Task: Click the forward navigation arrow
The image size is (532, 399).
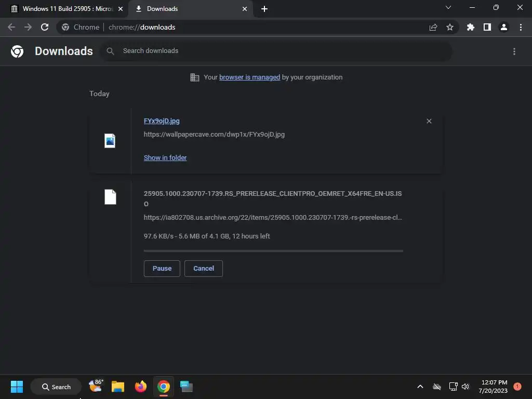Action: point(28,27)
